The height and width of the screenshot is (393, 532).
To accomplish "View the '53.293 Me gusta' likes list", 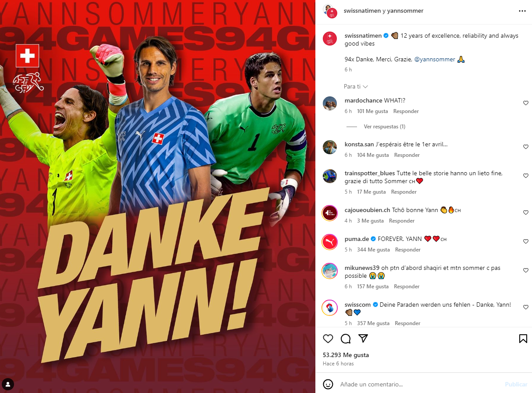I will tap(346, 355).
